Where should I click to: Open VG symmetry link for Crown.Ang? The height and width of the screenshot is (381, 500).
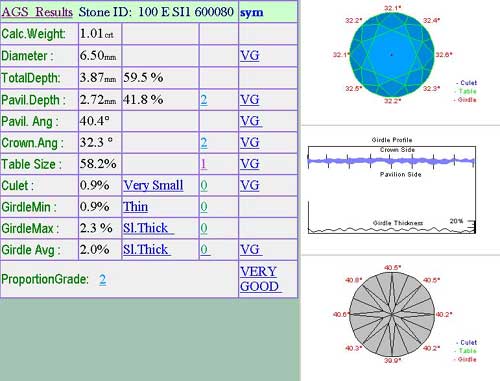coord(250,143)
